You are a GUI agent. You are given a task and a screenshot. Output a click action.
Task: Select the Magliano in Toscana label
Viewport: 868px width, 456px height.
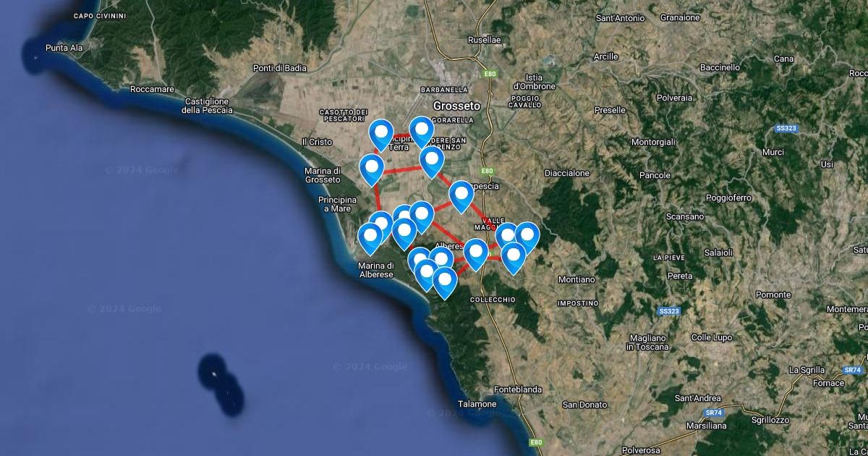pyautogui.click(x=646, y=342)
